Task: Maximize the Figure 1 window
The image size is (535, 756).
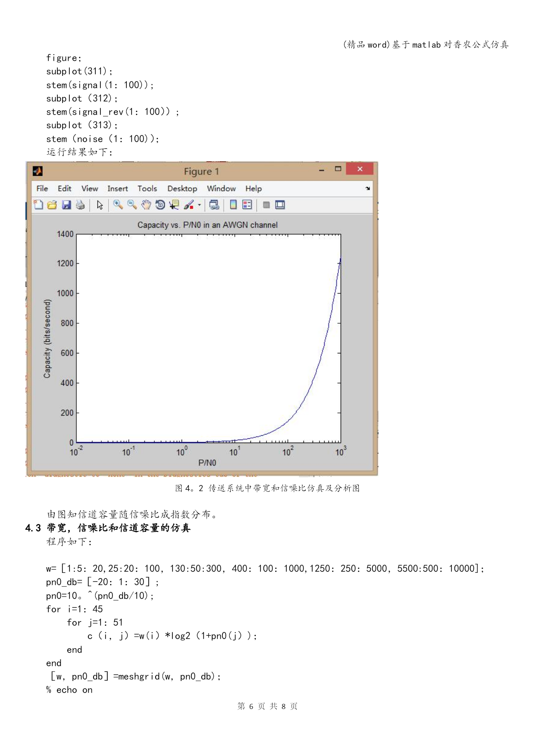Action: tap(338, 169)
